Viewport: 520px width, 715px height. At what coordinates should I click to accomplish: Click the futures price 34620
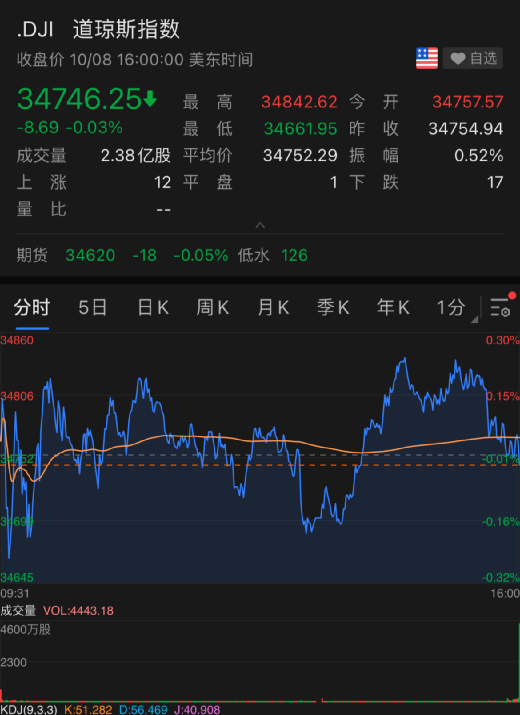tap(90, 255)
